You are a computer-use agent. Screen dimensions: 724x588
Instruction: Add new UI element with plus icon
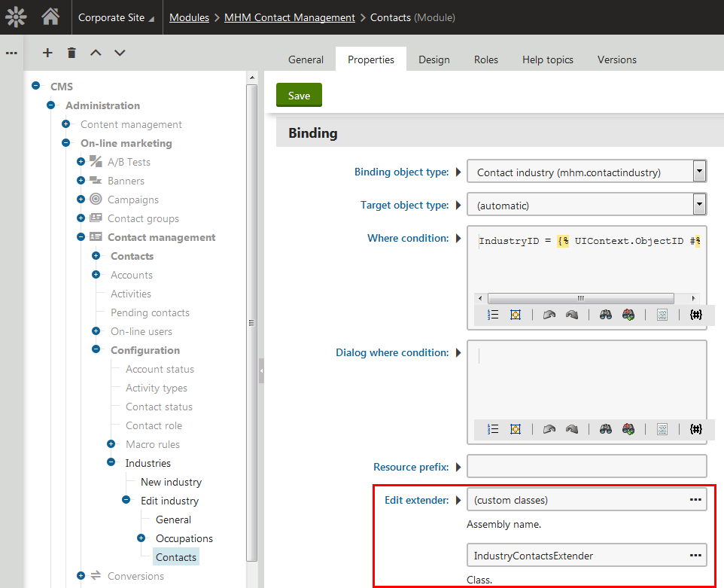[x=47, y=53]
